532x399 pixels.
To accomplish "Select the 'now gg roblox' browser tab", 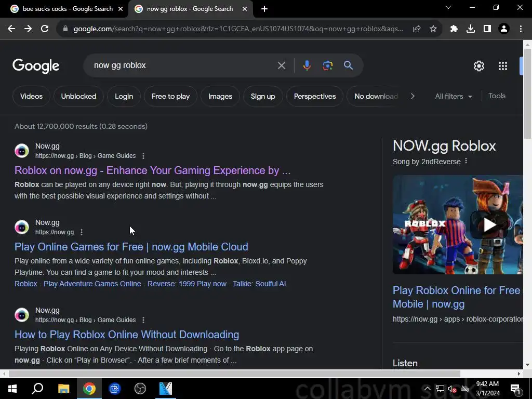I will coord(190,9).
